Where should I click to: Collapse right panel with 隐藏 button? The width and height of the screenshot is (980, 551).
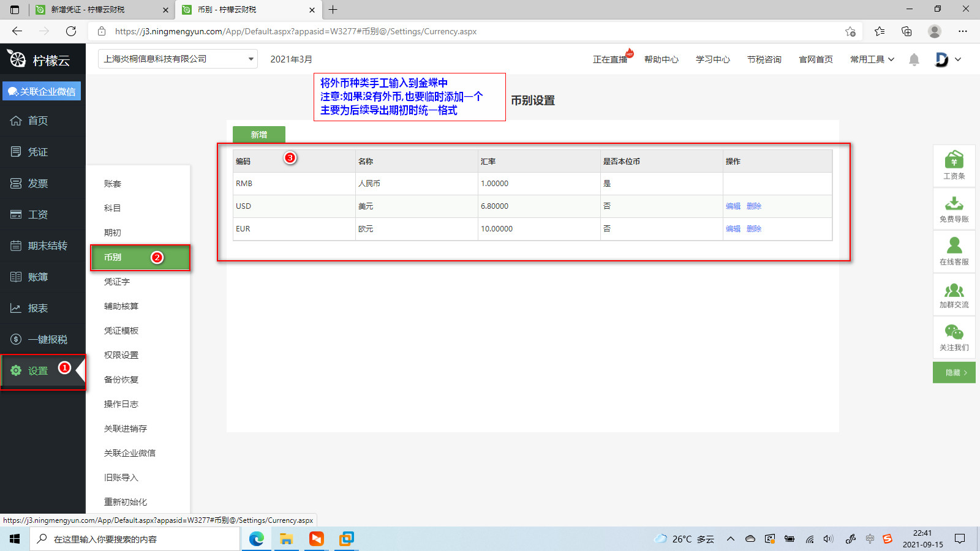coord(954,372)
